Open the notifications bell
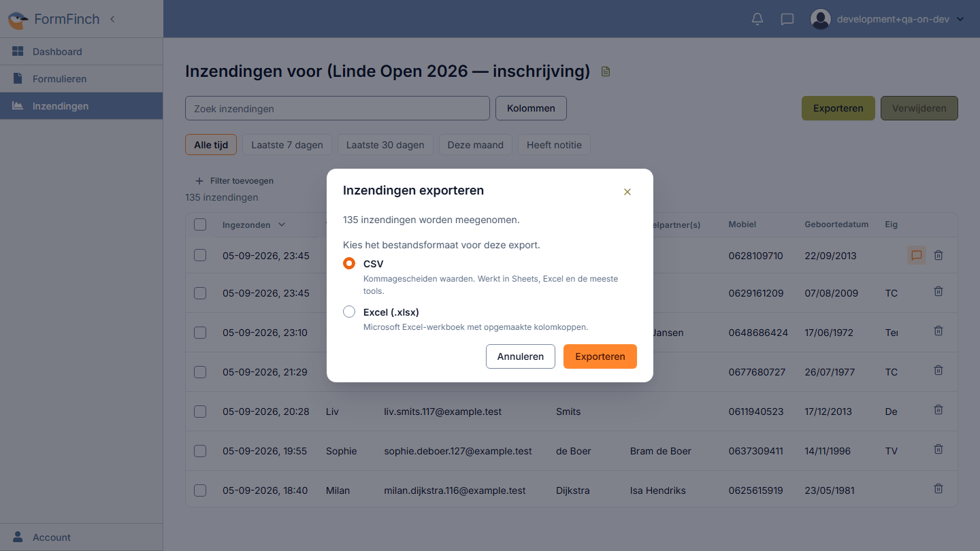 click(757, 19)
